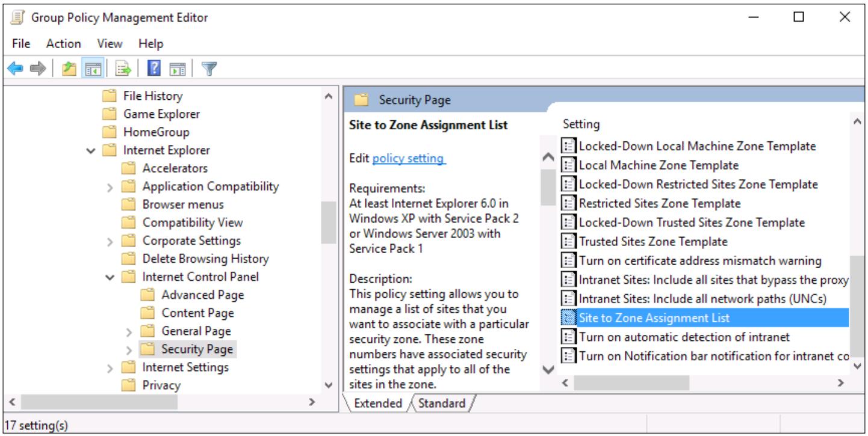The height and width of the screenshot is (436, 868).
Task: Click the Filter funnel toolbar icon
Action: point(209,69)
